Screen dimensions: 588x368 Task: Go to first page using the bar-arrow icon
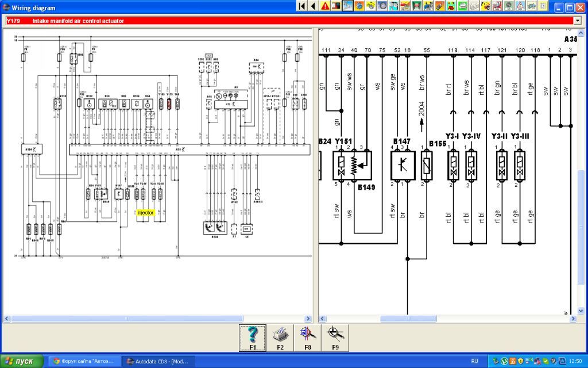tap(302, 6)
